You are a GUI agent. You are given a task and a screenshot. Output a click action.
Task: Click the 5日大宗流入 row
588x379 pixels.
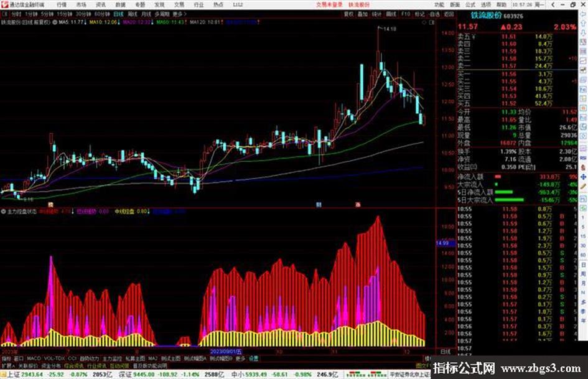(x=517, y=200)
